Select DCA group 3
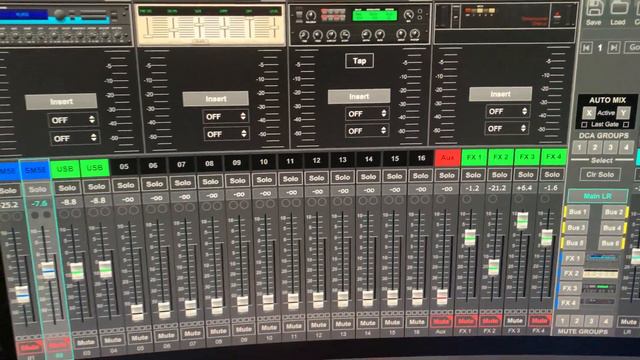This screenshot has height=360, width=640. click(x=610, y=147)
